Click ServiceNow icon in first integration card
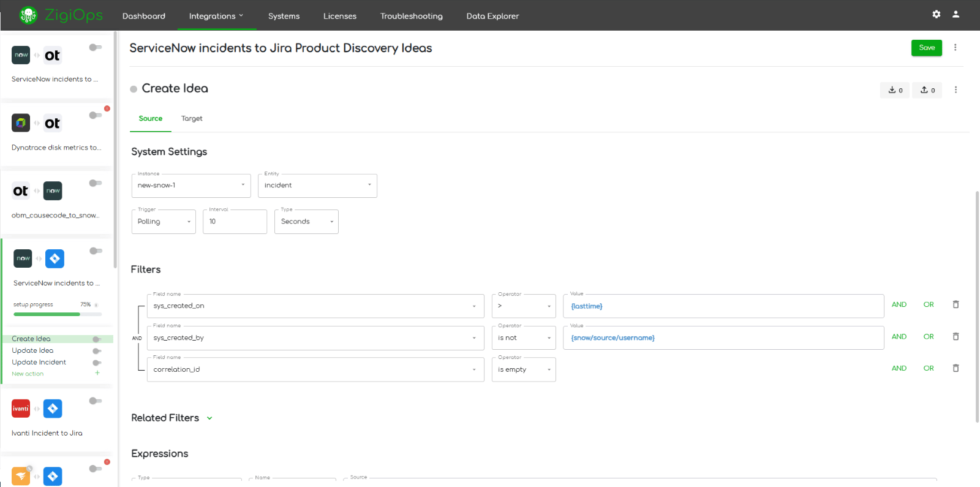The width and height of the screenshot is (980, 487). (21, 55)
